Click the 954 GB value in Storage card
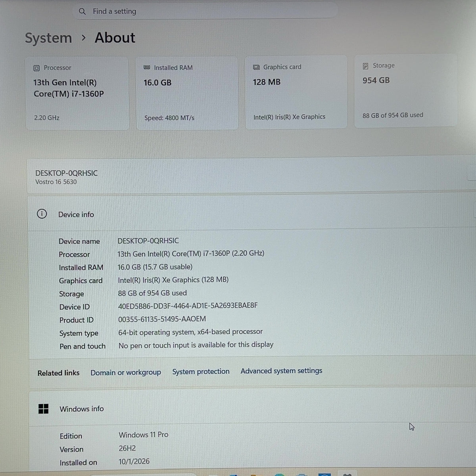 [376, 81]
